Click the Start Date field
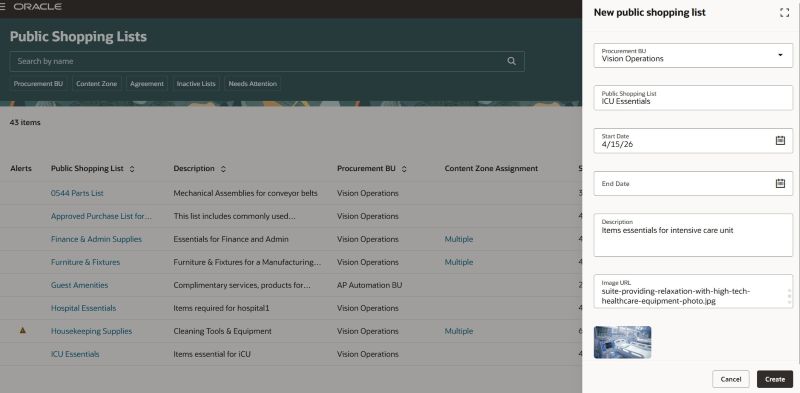The width and height of the screenshot is (800, 393). [693, 140]
